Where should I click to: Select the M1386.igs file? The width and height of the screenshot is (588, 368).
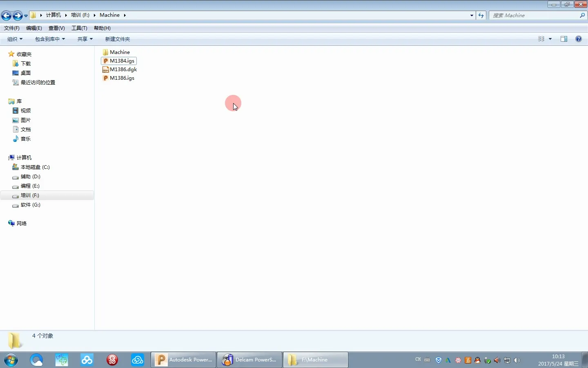pos(122,78)
